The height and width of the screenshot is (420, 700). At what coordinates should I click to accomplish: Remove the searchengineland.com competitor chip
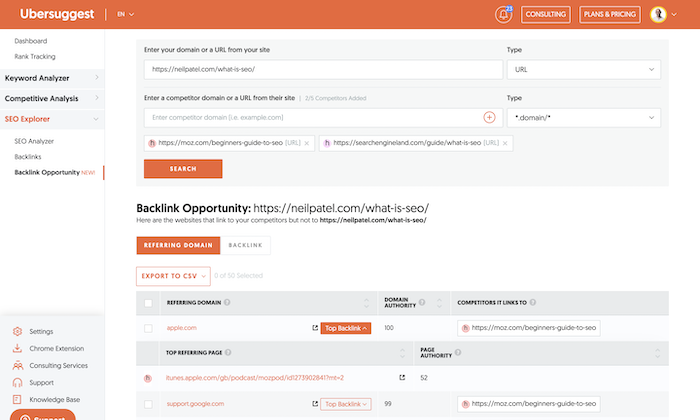[505, 143]
